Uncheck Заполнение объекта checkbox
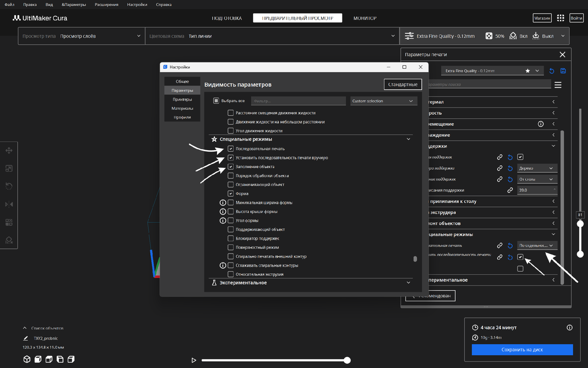 point(231,167)
